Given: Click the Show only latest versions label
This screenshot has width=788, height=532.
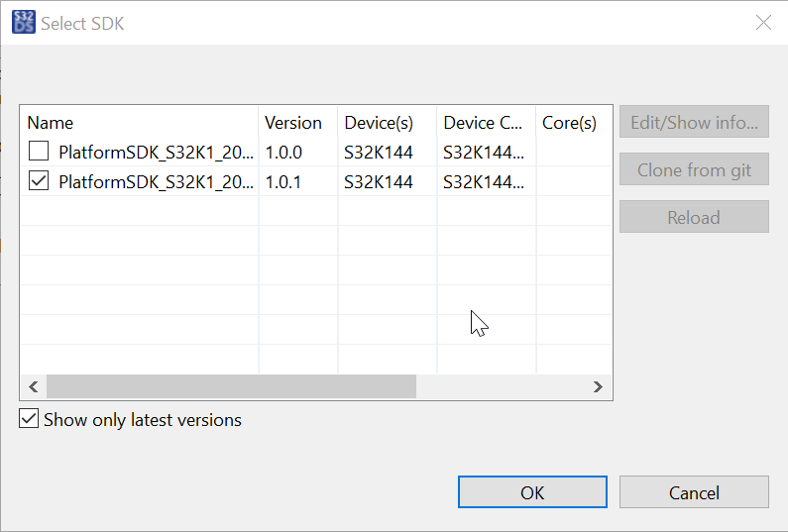Looking at the screenshot, I should [x=142, y=420].
